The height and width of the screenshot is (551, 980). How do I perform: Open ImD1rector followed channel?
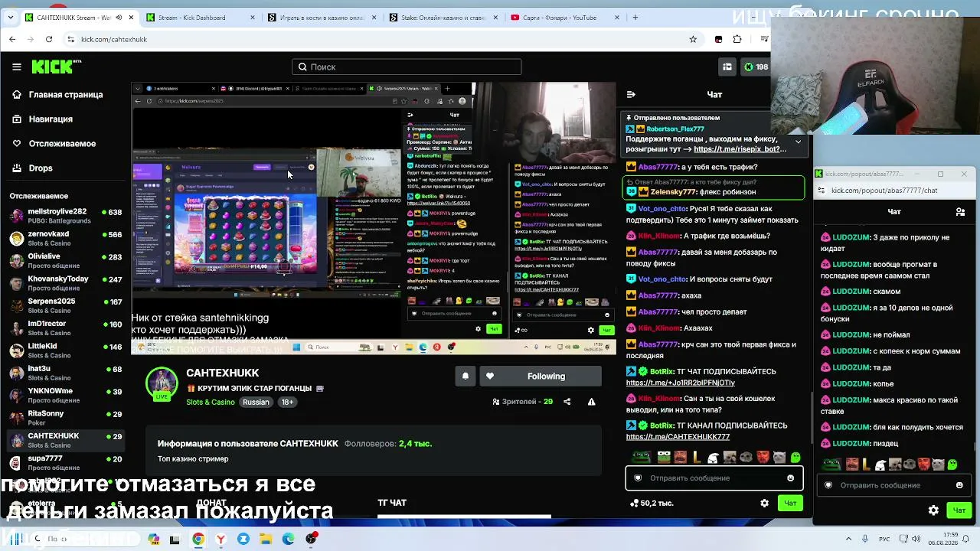(x=64, y=328)
